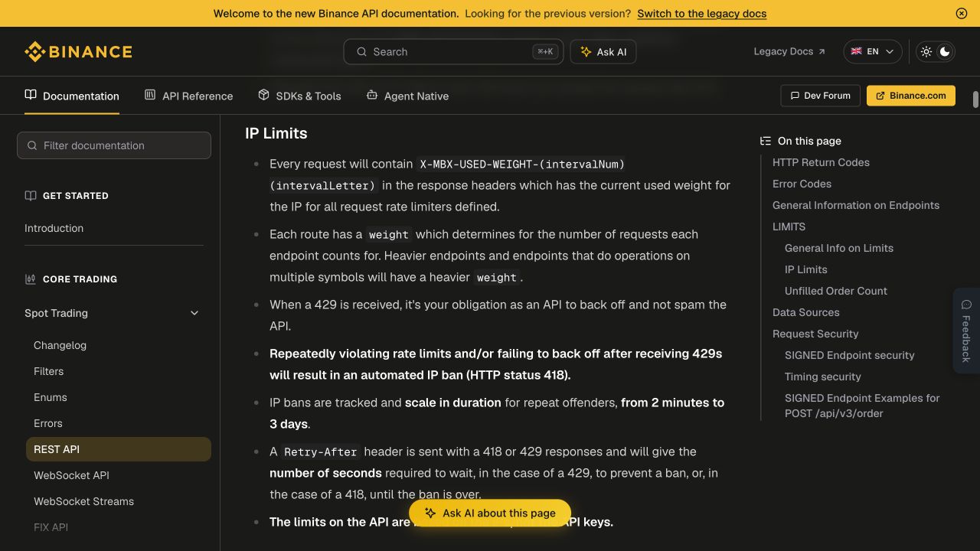Click the Binance.com external link icon

pyautogui.click(x=880, y=96)
